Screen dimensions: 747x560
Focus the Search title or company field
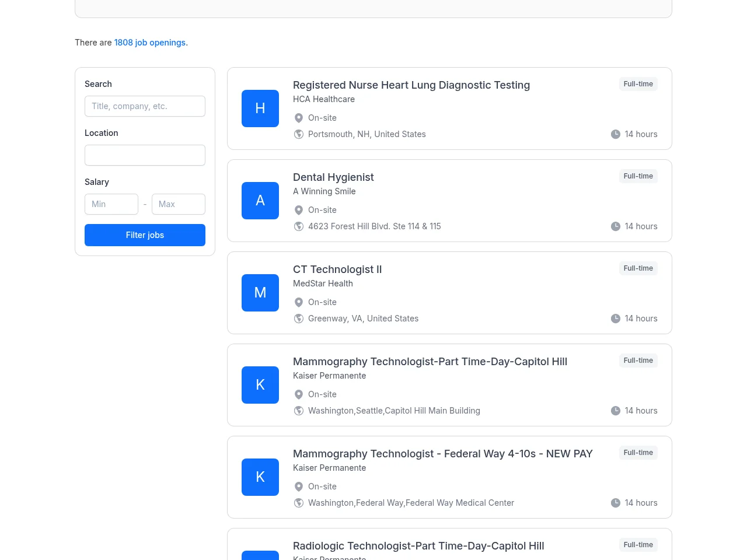coord(145,106)
